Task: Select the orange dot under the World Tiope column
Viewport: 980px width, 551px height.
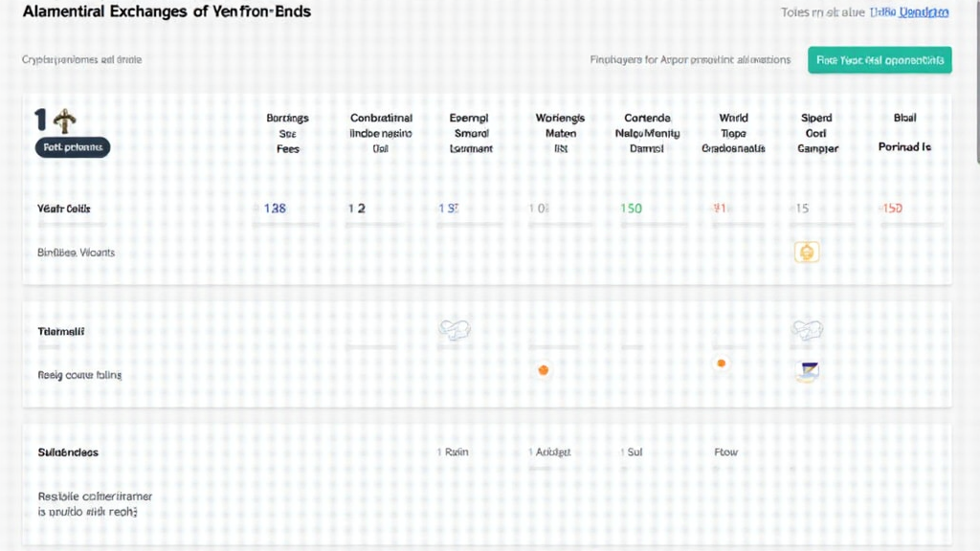Action: coord(721,364)
